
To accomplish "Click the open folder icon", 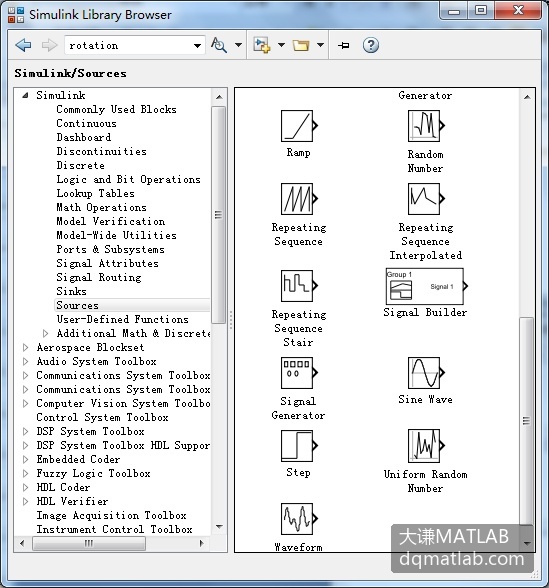I will (301, 46).
